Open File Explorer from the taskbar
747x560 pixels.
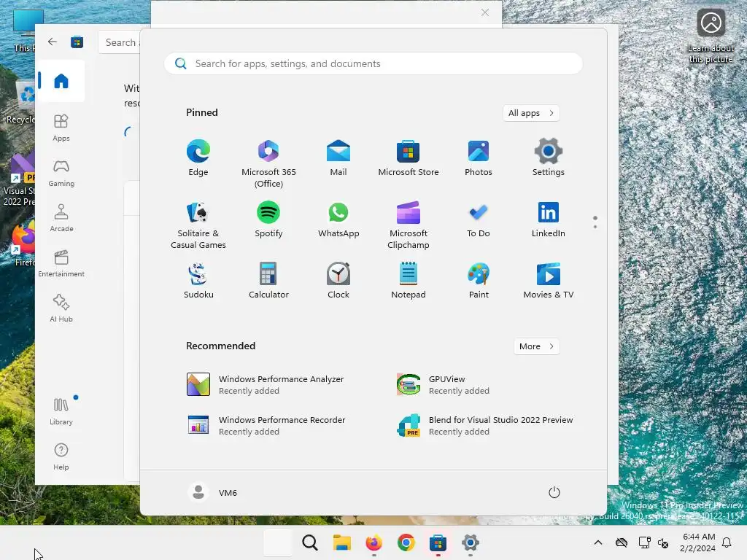[x=341, y=542]
